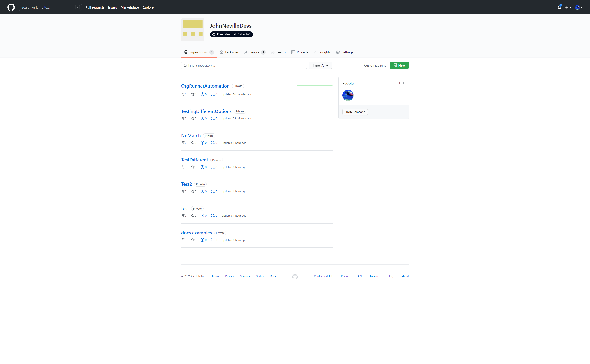Click the GitHub logo in the header

(11, 7)
